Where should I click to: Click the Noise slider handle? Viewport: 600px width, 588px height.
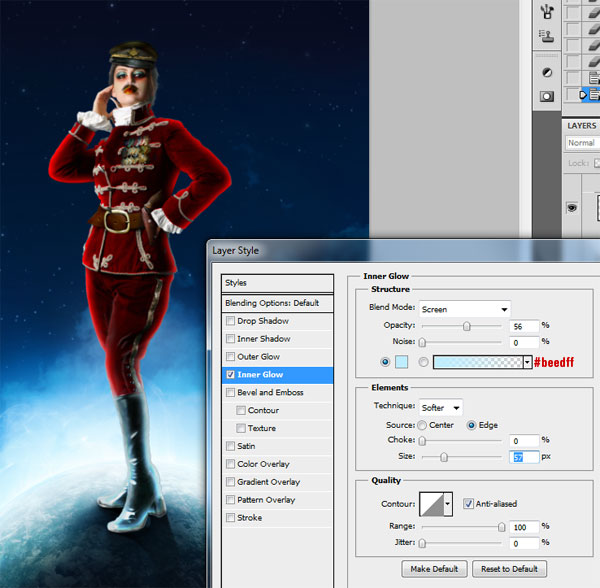(x=422, y=342)
